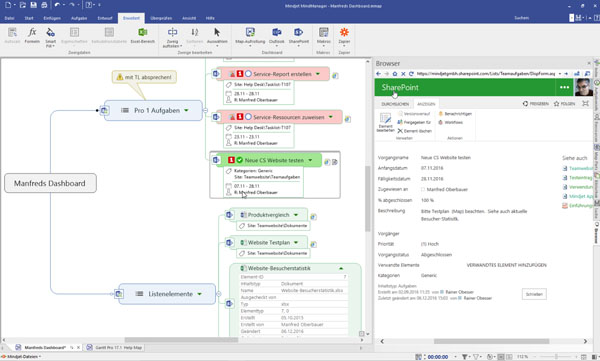Screen dimensions: 600x361
Task: Select the Manfreds Dashboard central topic
Action: pyautogui.click(x=50, y=183)
